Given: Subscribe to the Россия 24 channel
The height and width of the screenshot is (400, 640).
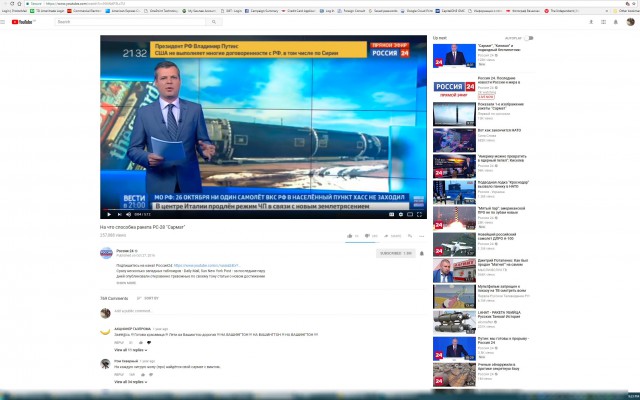Looking at the screenshot, I should (396, 253).
